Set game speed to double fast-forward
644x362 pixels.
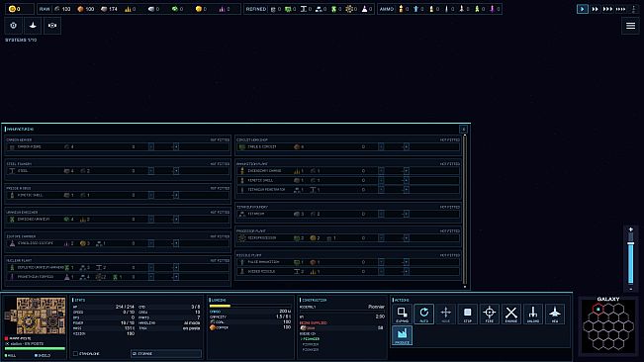[595, 9]
